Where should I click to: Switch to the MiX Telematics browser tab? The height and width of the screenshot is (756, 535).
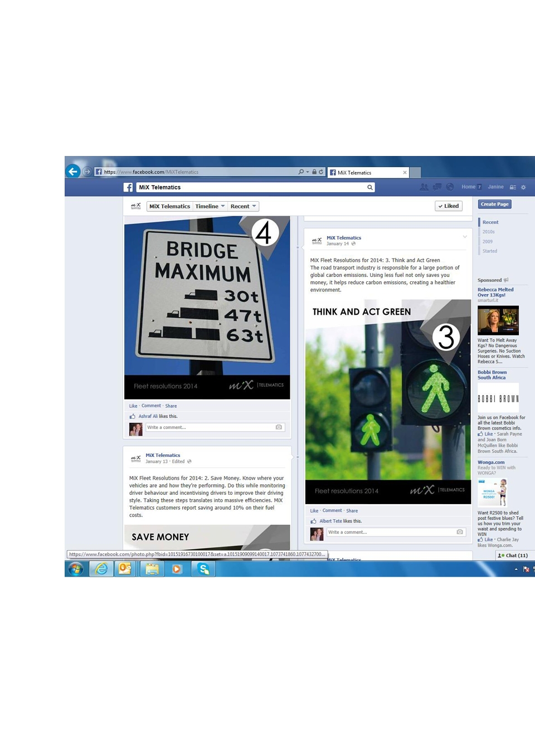click(368, 172)
